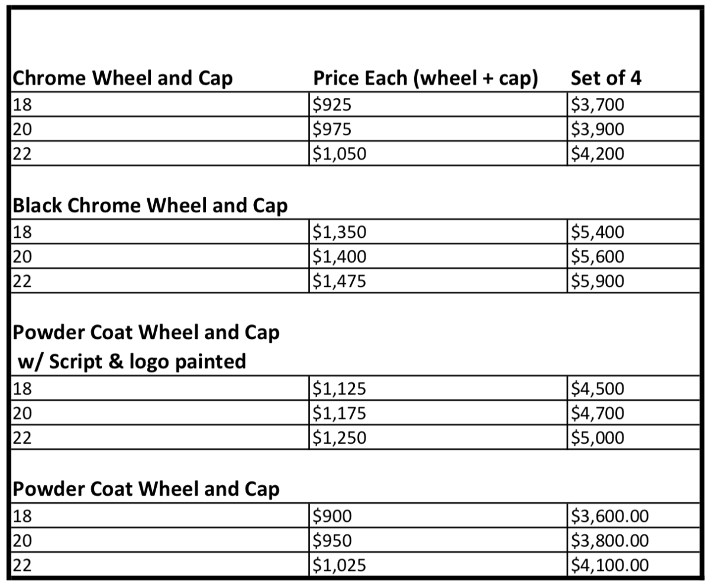Click the $5,900 set price cell
The image size is (710, 588).
598,282
